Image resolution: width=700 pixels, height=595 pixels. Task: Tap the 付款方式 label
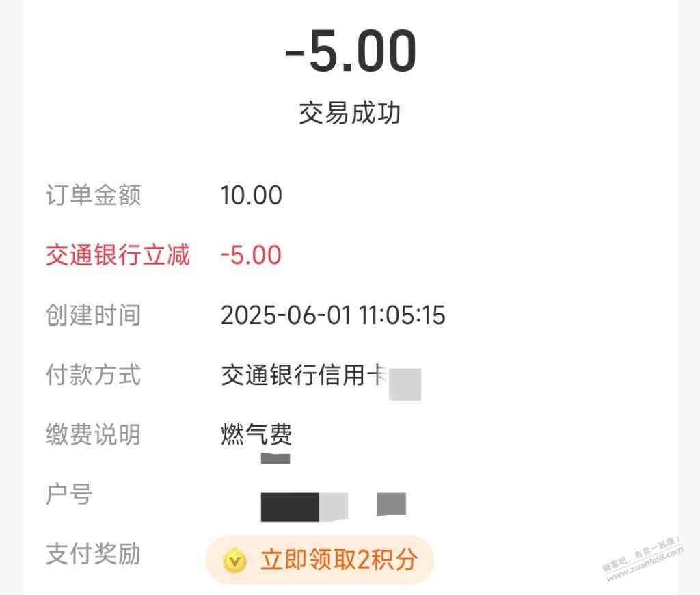pos(93,374)
